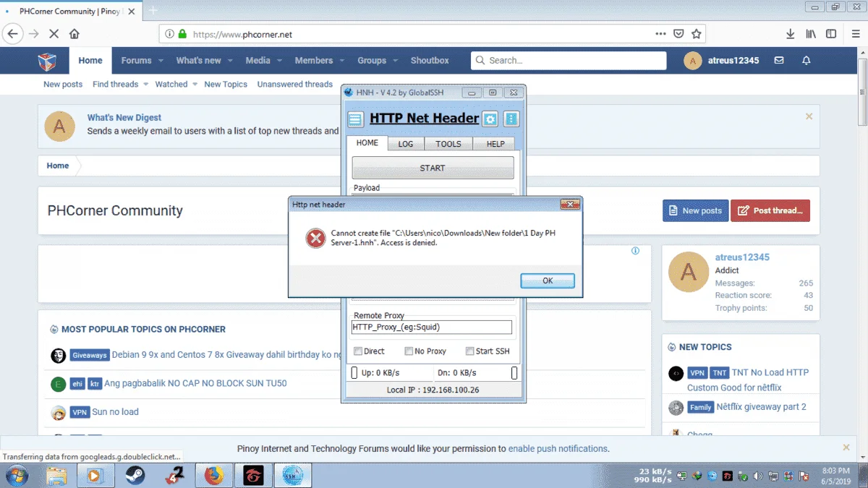Bookmark this page with star icon

(x=696, y=34)
